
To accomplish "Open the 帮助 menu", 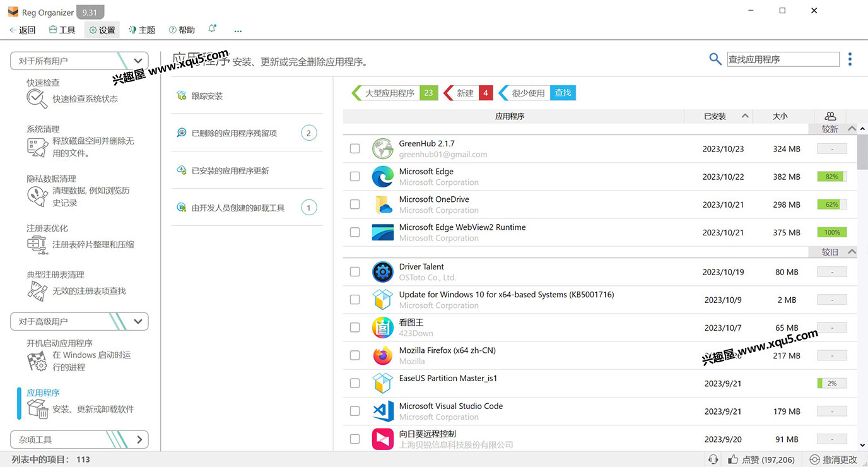I will (182, 30).
